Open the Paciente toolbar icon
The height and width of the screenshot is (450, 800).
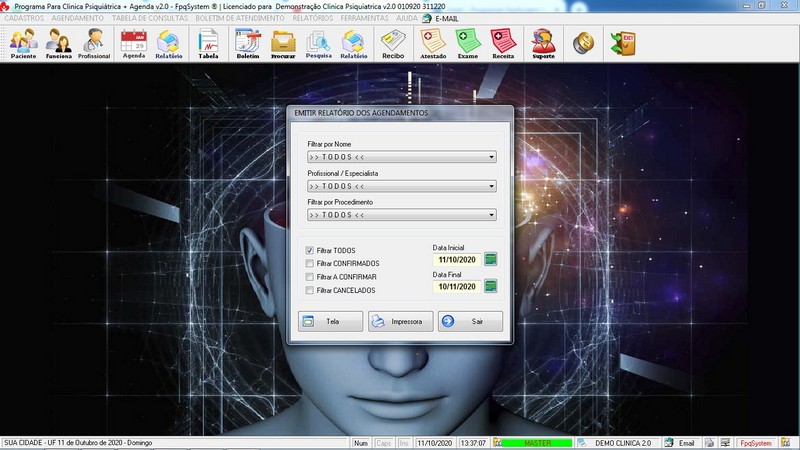[23, 44]
